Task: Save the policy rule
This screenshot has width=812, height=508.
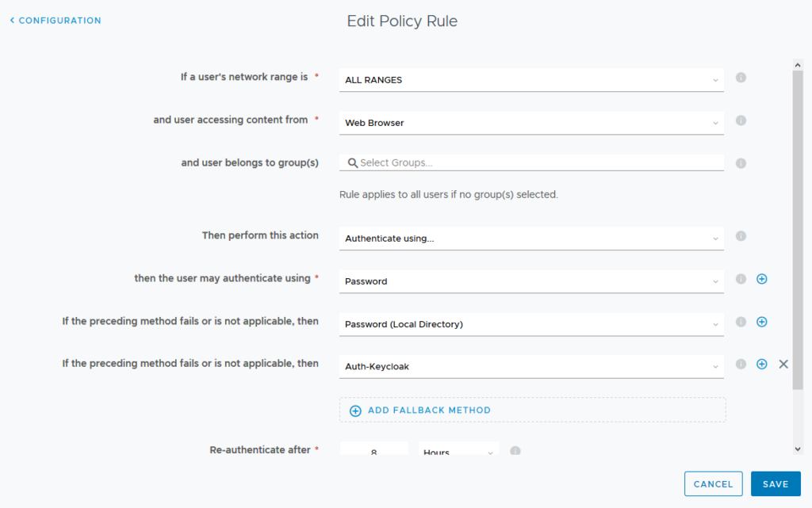Action: (776, 484)
